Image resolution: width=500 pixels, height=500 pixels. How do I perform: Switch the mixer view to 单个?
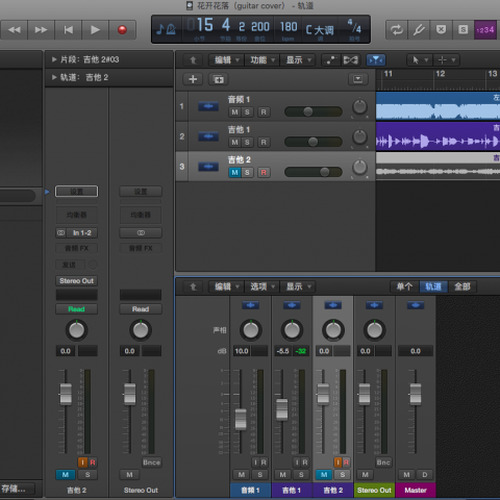(404, 287)
